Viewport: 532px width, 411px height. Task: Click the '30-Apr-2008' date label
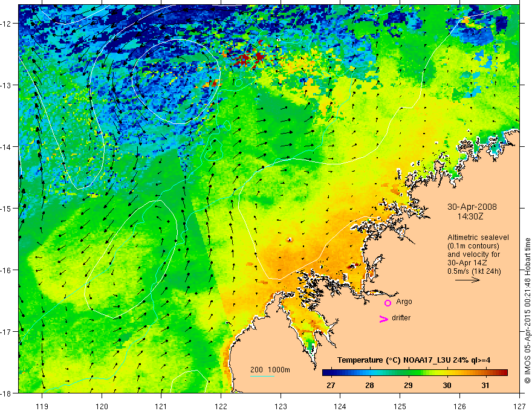(x=472, y=207)
